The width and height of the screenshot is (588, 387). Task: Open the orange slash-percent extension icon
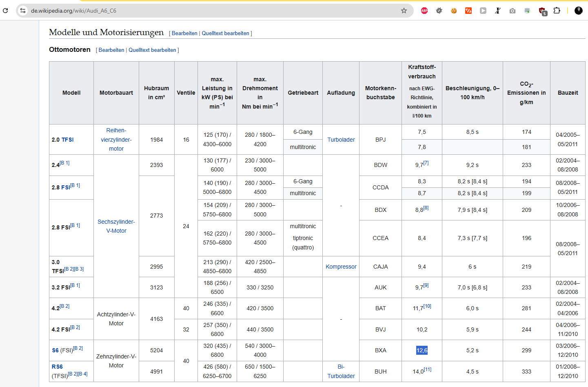[x=468, y=11]
